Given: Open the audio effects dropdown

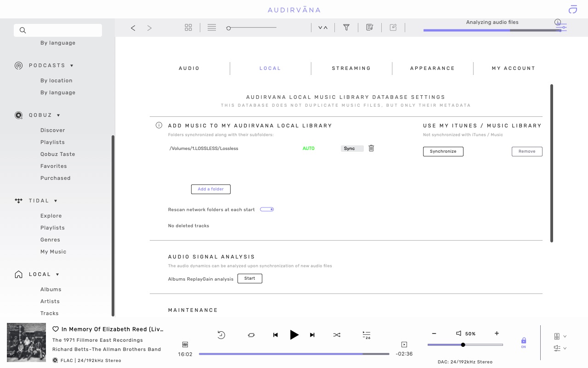Looking at the screenshot, I should [x=560, y=348].
